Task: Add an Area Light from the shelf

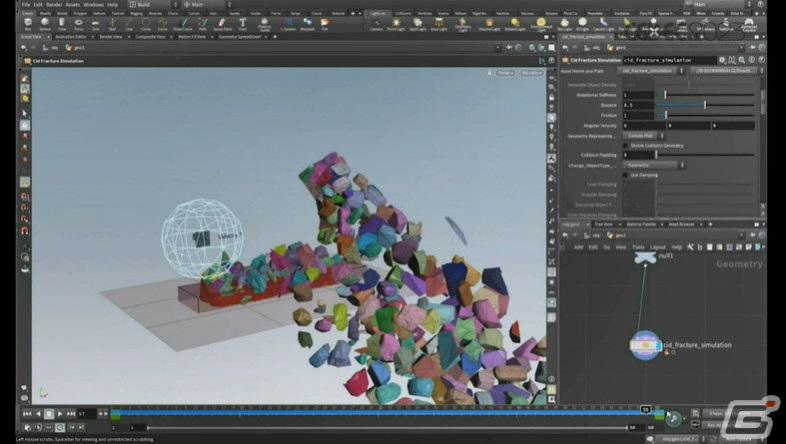Action: click(439, 24)
